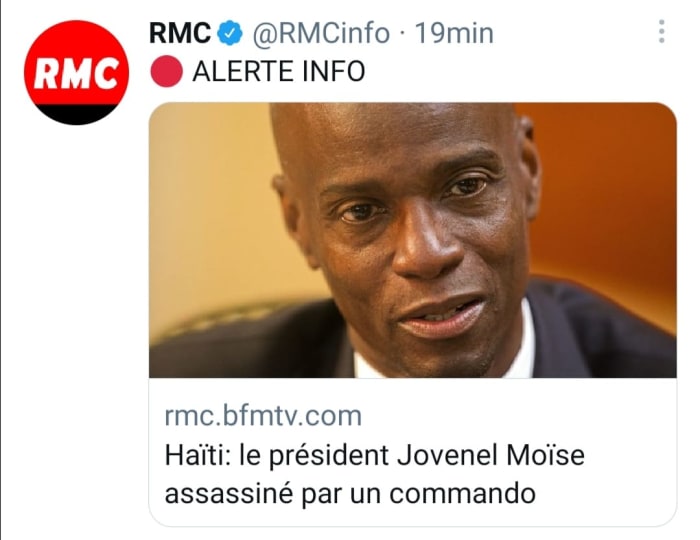Open the article preview photo
The width and height of the screenshot is (700, 540).
point(413,240)
